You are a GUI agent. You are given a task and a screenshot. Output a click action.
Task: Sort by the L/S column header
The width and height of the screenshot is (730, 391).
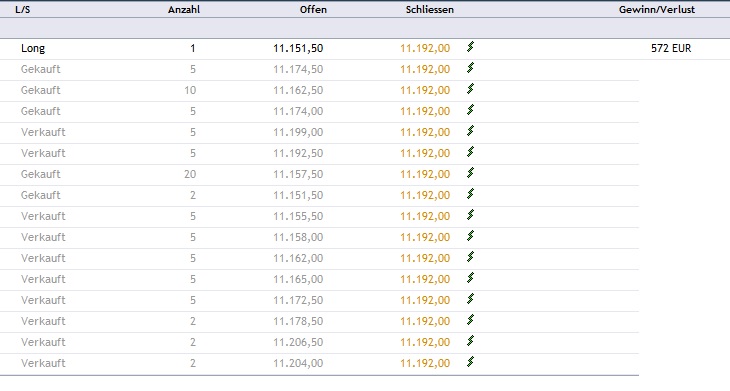coord(22,9)
